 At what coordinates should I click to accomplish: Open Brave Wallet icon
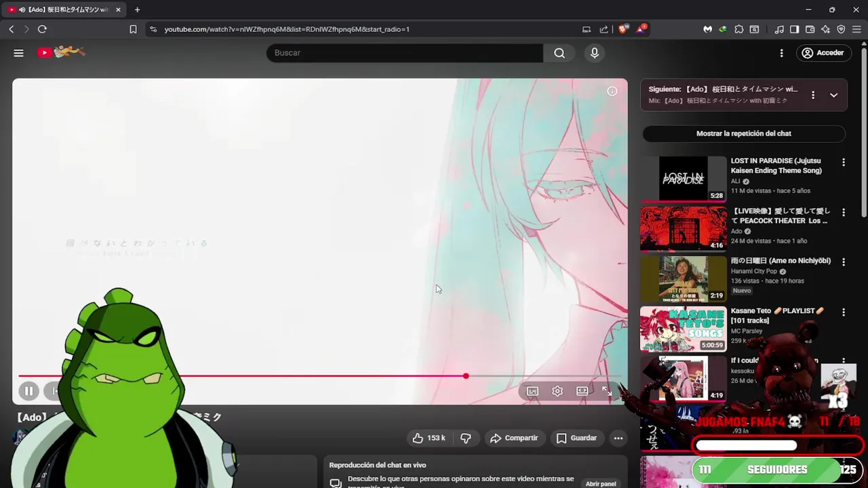click(x=810, y=29)
